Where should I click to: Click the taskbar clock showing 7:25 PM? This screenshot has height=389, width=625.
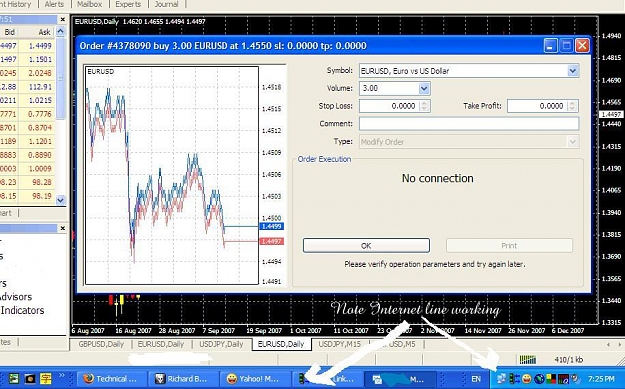pyautogui.click(x=601, y=379)
